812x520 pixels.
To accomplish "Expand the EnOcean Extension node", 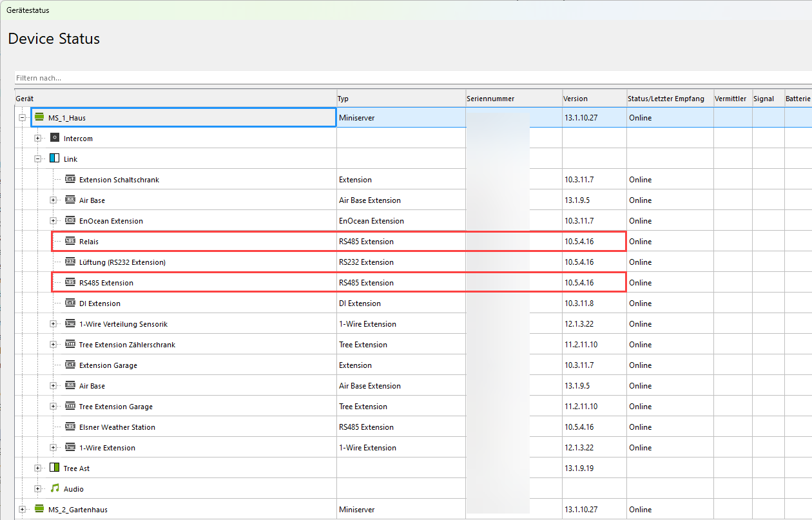I will (x=53, y=221).
